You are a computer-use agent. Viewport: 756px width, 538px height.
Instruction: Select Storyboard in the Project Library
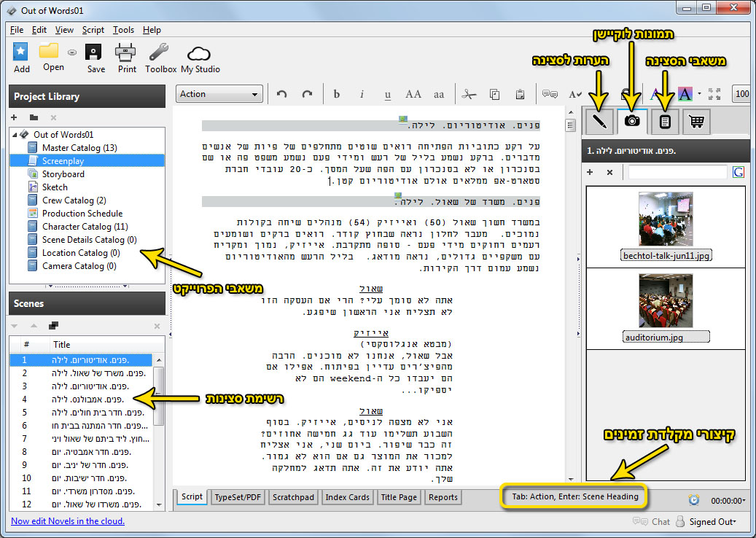[x=63, y=174]
